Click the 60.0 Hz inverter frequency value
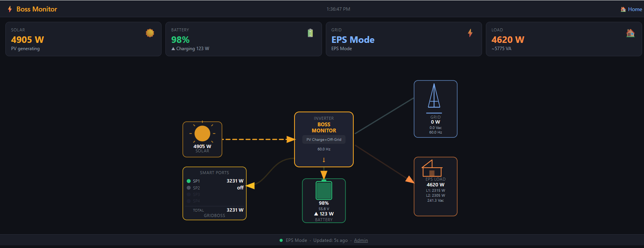The height and width of the screenshot is (248, 644). tap(324, 149)
